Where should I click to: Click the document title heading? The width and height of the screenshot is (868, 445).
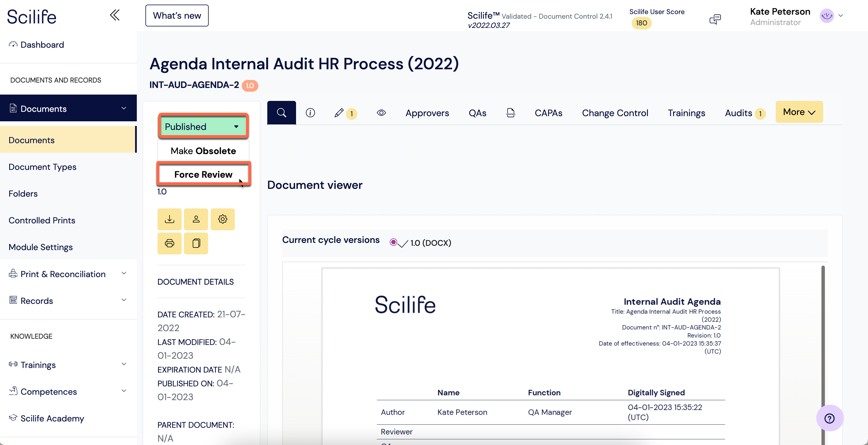304,64
